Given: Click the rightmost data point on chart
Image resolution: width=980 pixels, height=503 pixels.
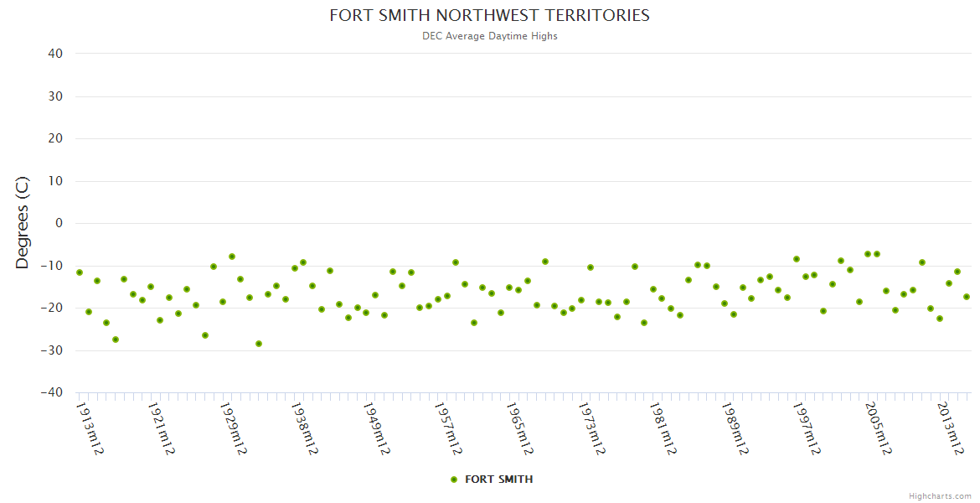Looking at the screenshot, I should [966, 297].
